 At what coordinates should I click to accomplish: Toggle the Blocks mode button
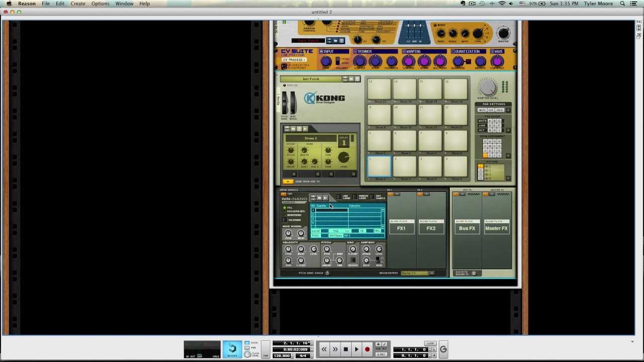coord(232,349)
